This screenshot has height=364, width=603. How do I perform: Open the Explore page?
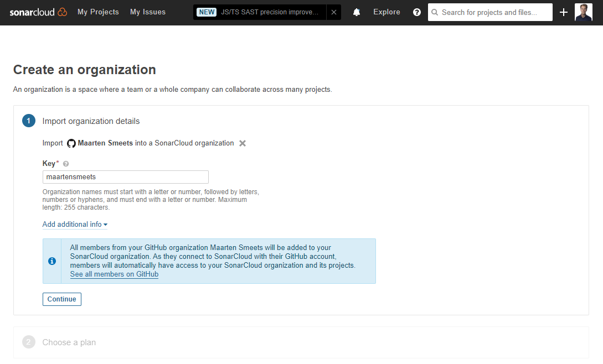[386, 12]
